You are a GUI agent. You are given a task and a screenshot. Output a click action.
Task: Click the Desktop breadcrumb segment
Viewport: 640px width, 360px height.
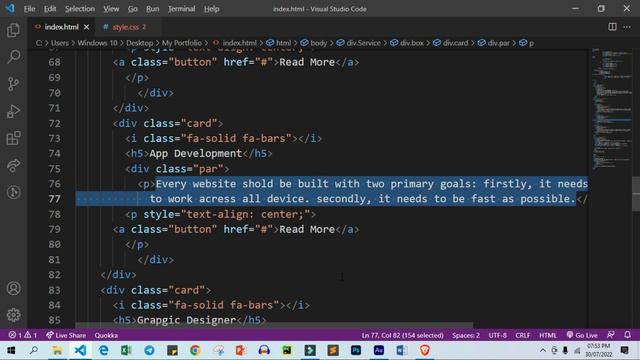pos(139,43)
